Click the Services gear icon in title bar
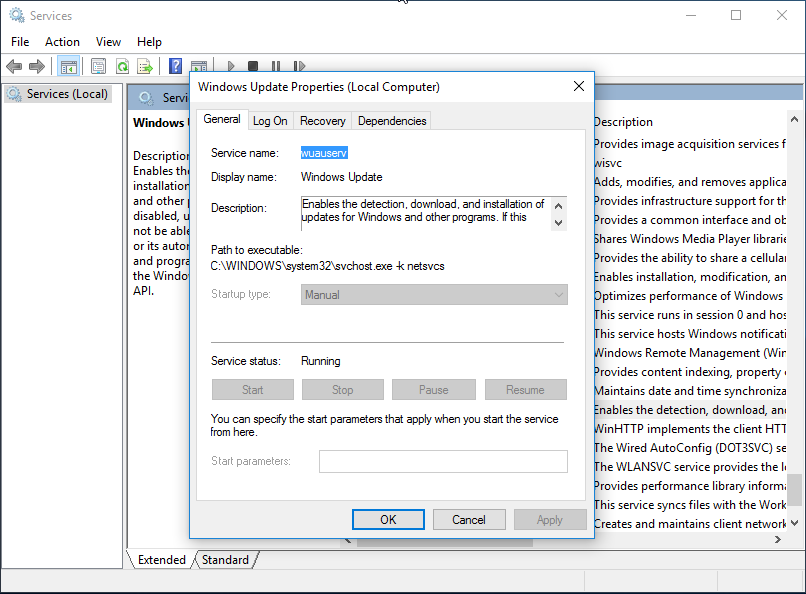This screenshot has width=806, height=594. tap(16, 15)
